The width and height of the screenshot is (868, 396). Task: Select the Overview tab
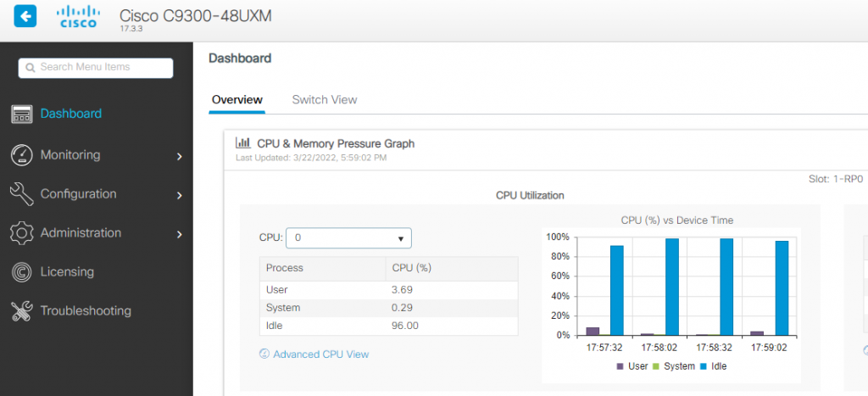(x=237, y=100)
